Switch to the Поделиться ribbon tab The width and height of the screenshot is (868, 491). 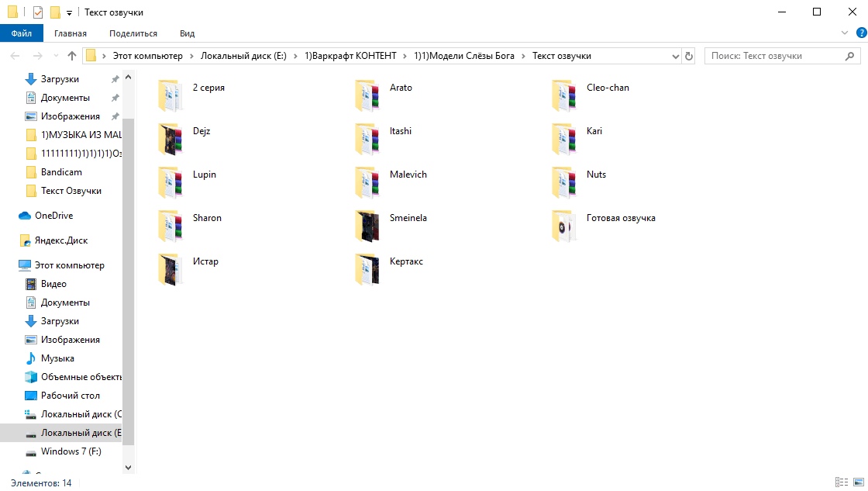click(x=133, y=33)
